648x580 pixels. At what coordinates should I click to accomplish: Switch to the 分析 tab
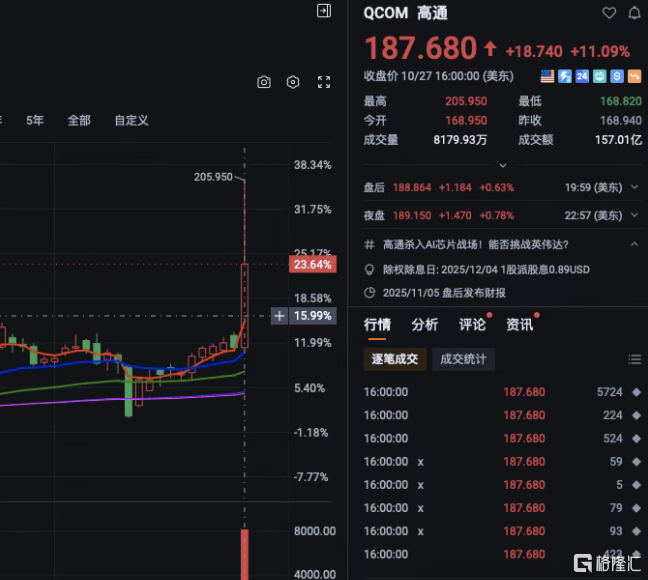(424, 325)
